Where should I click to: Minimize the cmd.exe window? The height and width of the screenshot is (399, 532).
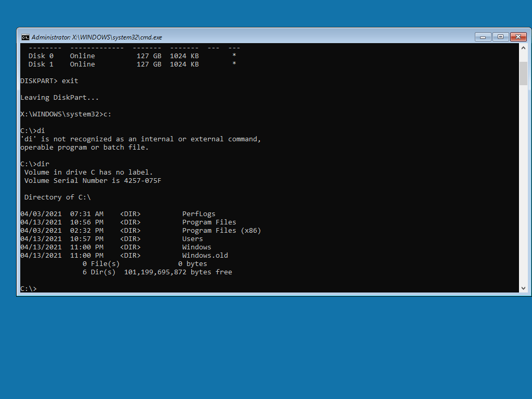483,37
